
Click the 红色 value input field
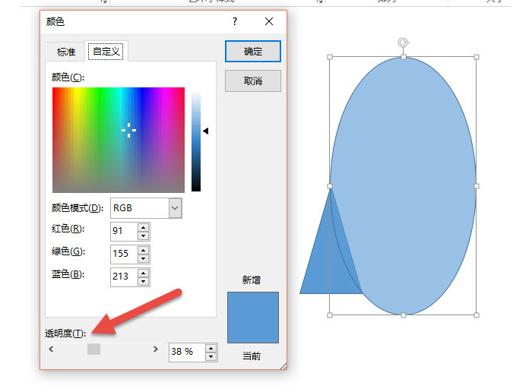[123, 230]
